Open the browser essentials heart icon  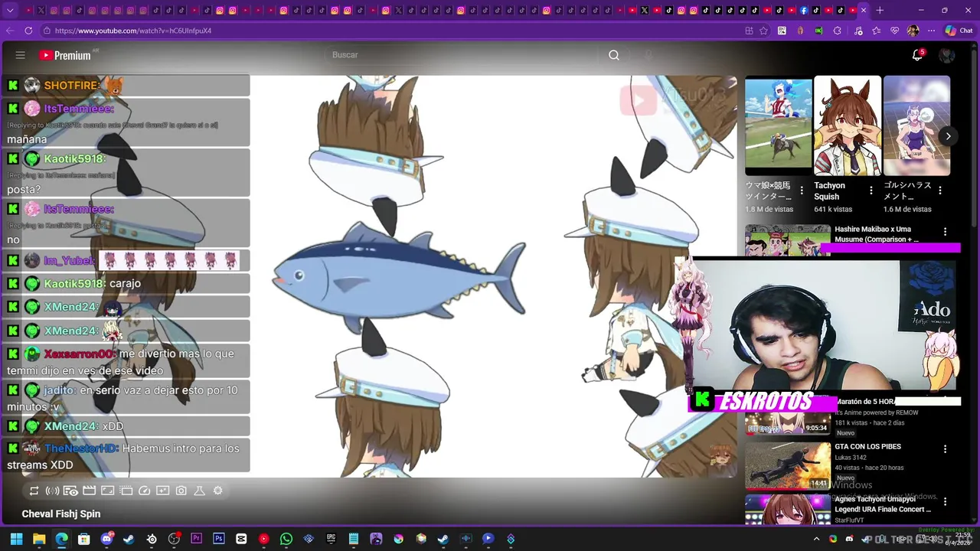pyautogui.click(x=894, y=31)
